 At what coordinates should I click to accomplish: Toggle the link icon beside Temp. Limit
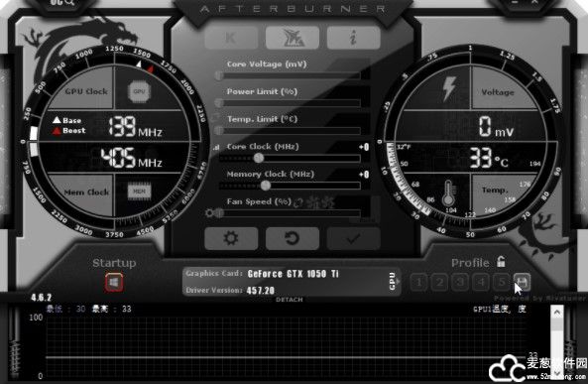coord(215,117)
